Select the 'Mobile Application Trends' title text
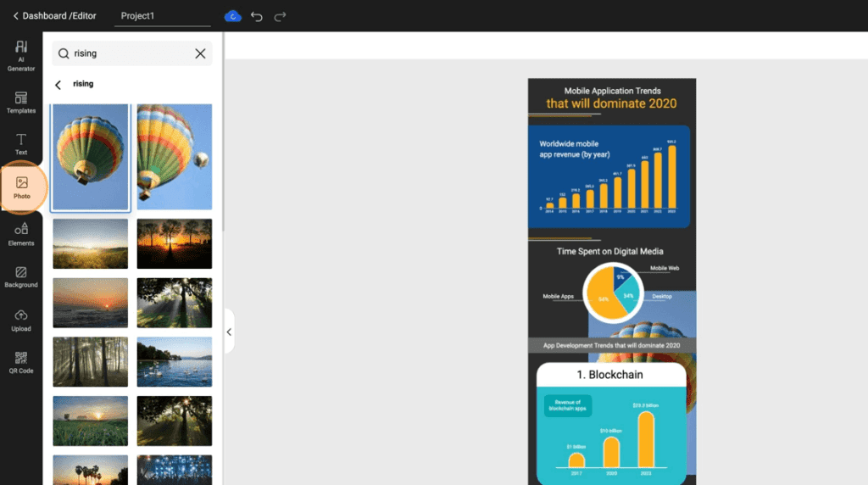The height and width of the screenshot is (485, 868). coord(612,91)
